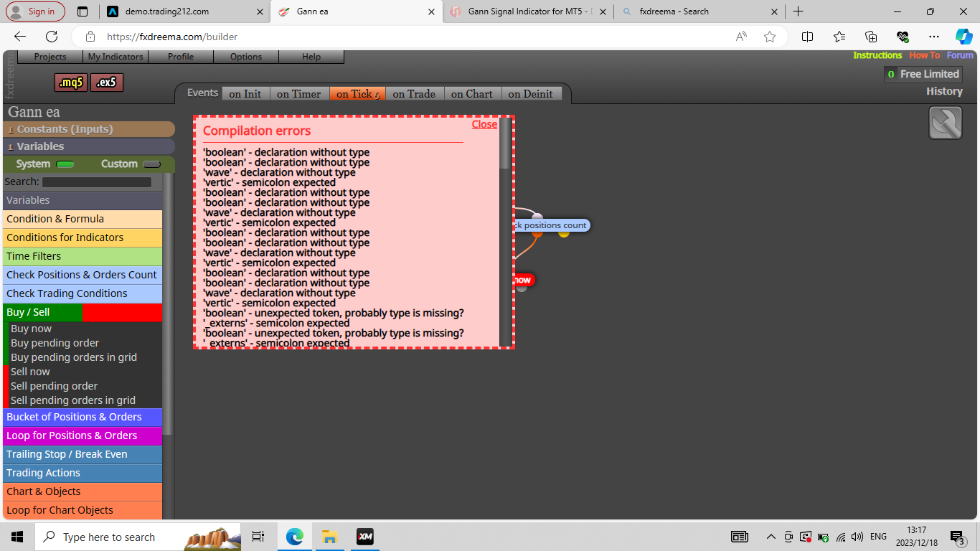Click the compilation errors scrollbar thumb
This screenshot has width=980, height=551.
pyautogui.click(x=505, y=143)
